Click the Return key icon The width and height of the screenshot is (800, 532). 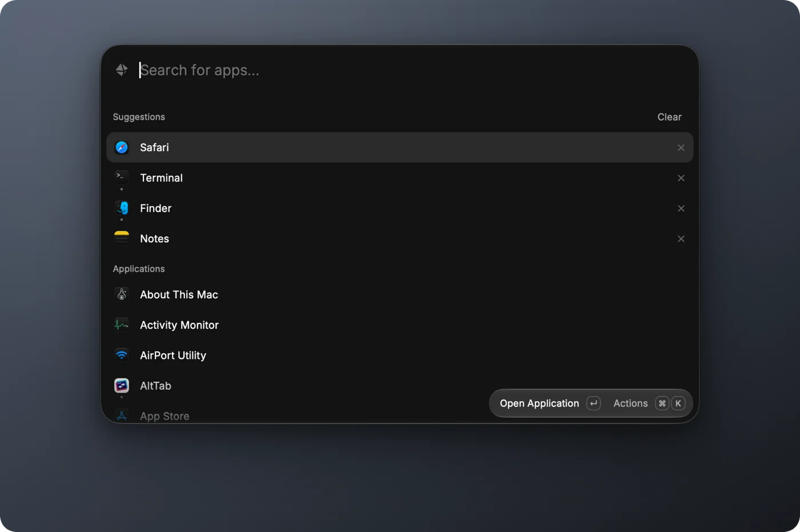pos(594,403)
